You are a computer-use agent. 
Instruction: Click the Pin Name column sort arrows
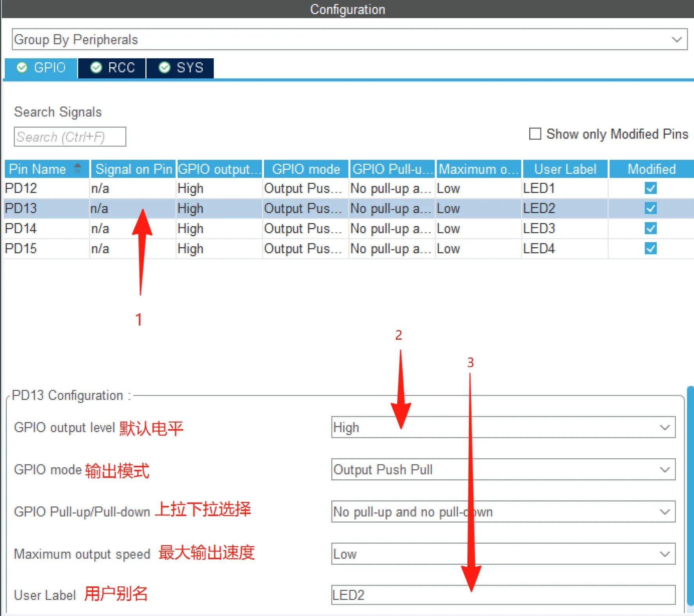pyautogui.click(x=77, y=168)
